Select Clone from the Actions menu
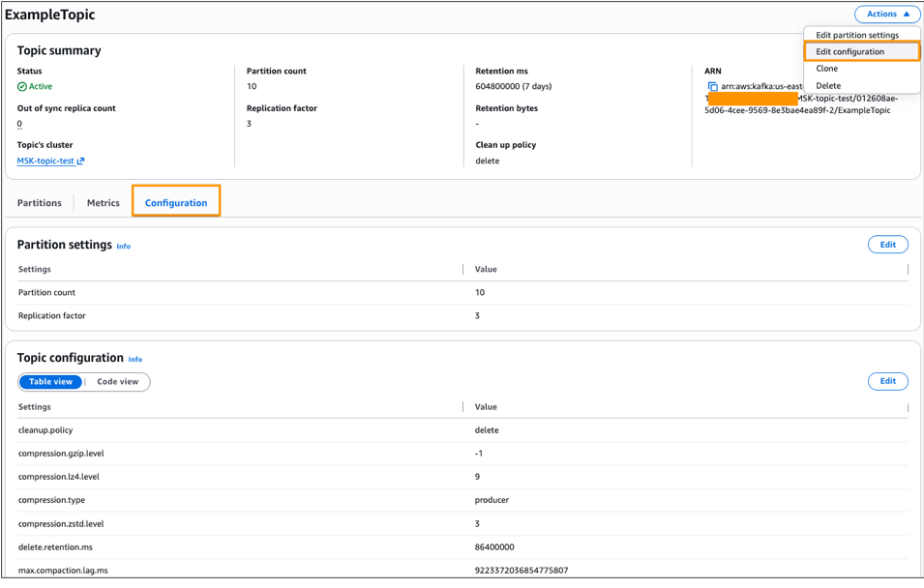The height and width of the screenshot is (588, 924). [x=826, y=69]
